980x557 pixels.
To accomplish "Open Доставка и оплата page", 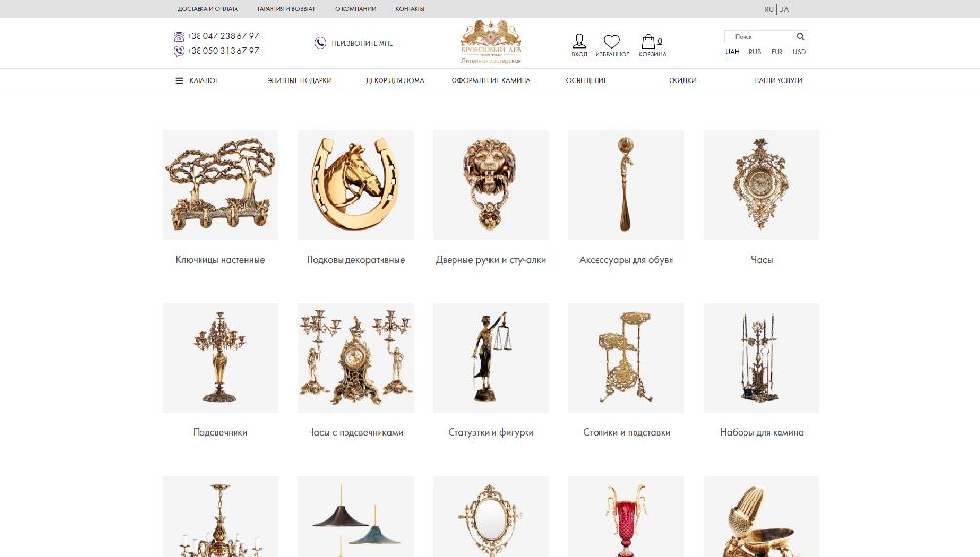I will [x=208, y=9].
